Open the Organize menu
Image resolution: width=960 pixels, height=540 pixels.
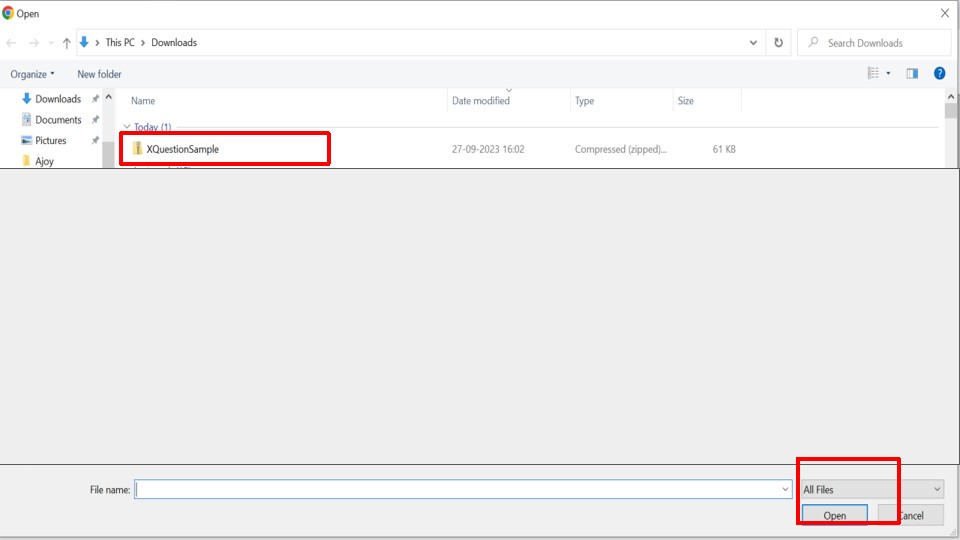click(32, 74)
